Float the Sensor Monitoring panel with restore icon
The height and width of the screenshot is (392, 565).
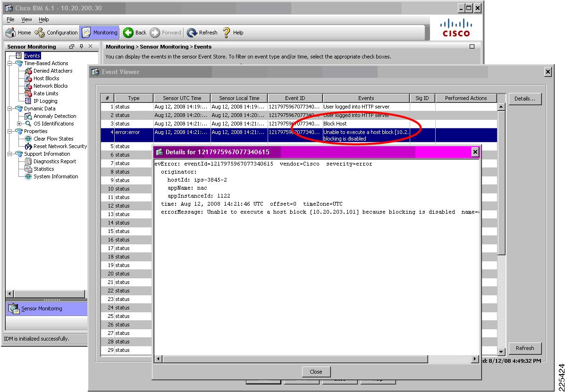click(x=72, y=46)
